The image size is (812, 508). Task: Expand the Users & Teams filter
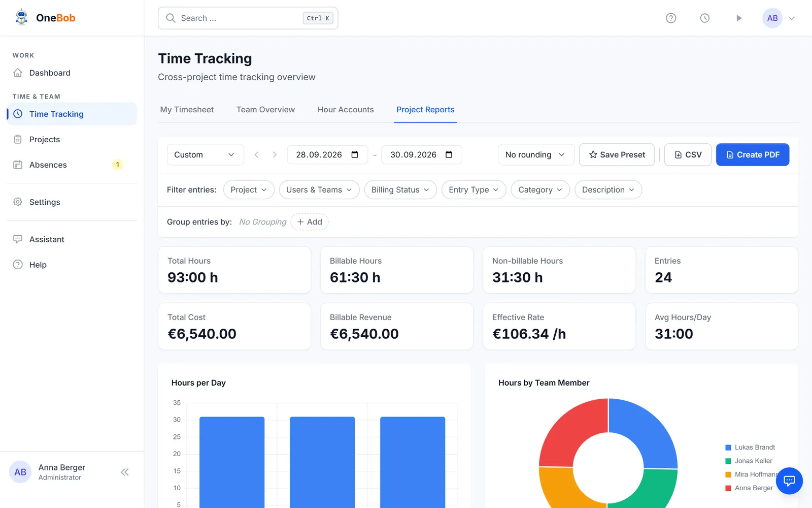[x=319, y=189]
